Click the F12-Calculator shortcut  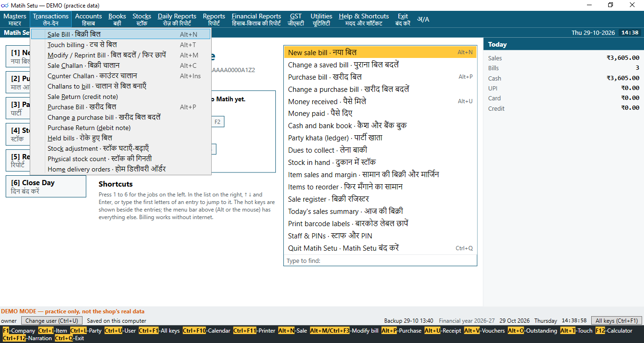[614, 331]
